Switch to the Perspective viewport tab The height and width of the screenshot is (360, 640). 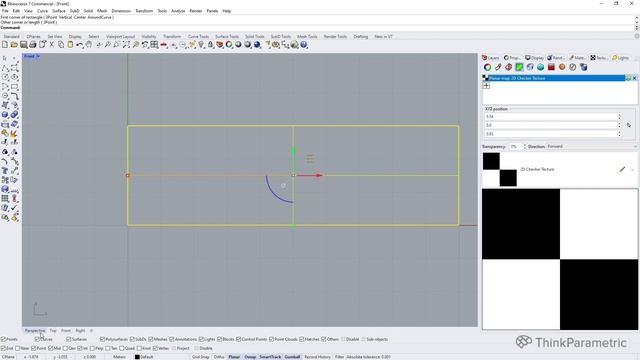(x=35, y=331)
